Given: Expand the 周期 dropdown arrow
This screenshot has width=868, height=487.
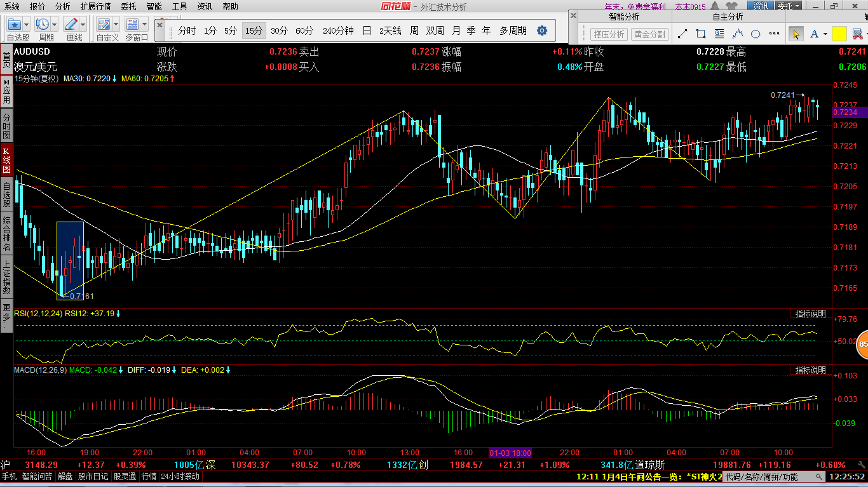Looking at the screenshot, I should pos(55,24).
